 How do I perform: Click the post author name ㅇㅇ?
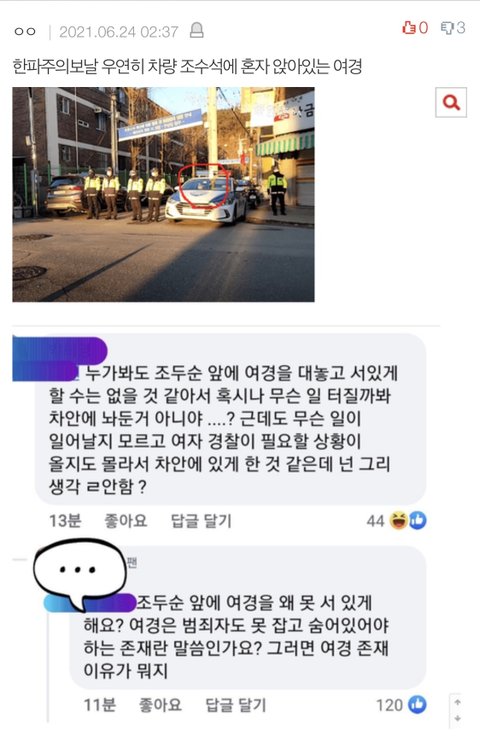(25, 32)
